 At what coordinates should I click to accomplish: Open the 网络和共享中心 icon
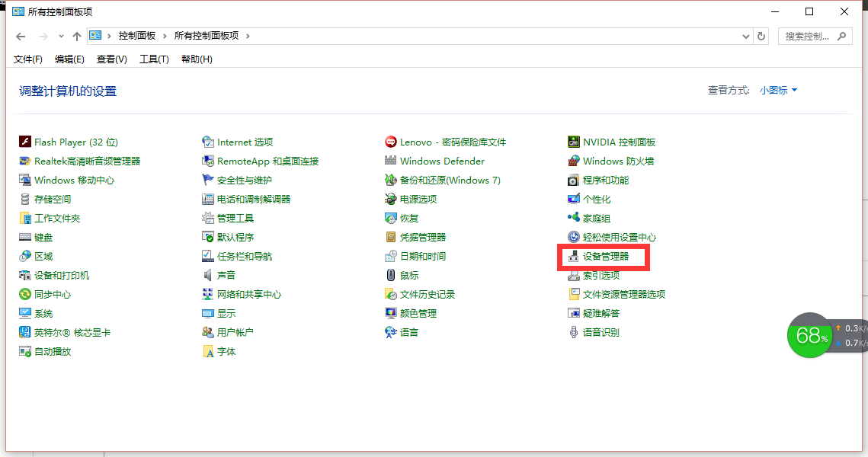click(x=207, y=294)
